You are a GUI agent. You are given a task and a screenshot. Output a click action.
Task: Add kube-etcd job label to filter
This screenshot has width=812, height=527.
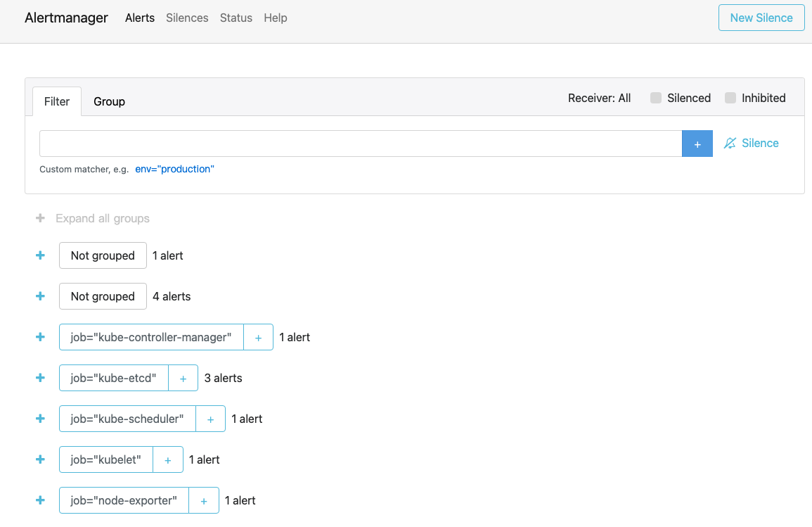tap(183, 379)
